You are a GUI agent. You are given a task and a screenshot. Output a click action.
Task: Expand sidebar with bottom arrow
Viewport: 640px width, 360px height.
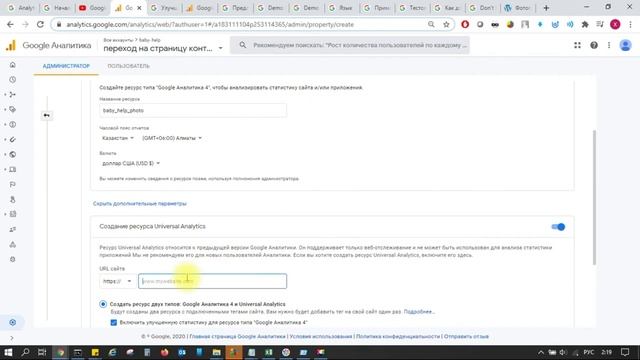pos(12,338)
